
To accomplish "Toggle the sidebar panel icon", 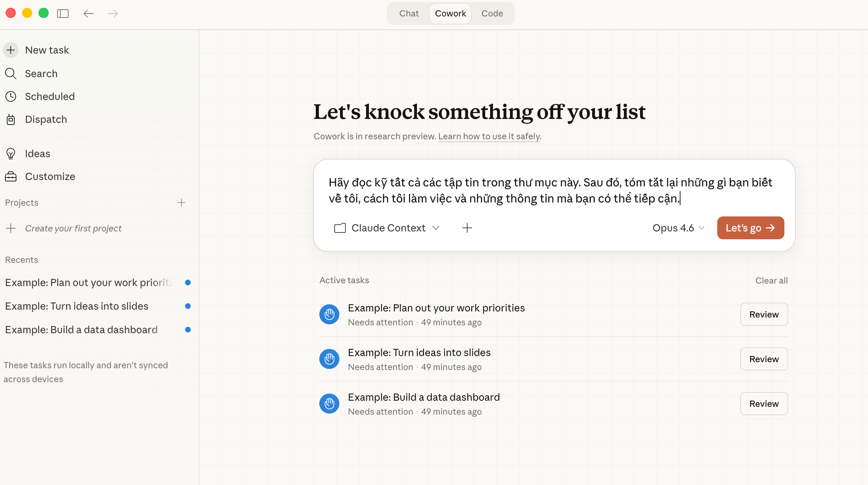I will 63,14.
